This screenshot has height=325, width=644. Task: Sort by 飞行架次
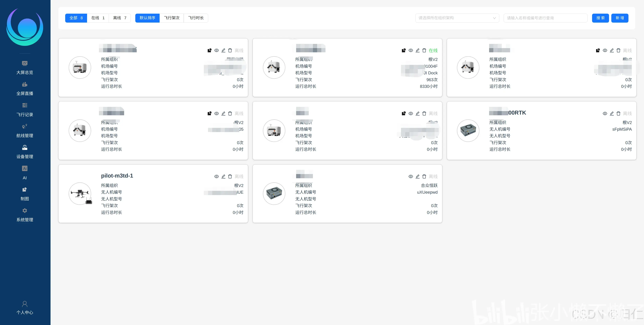[172, 18]
